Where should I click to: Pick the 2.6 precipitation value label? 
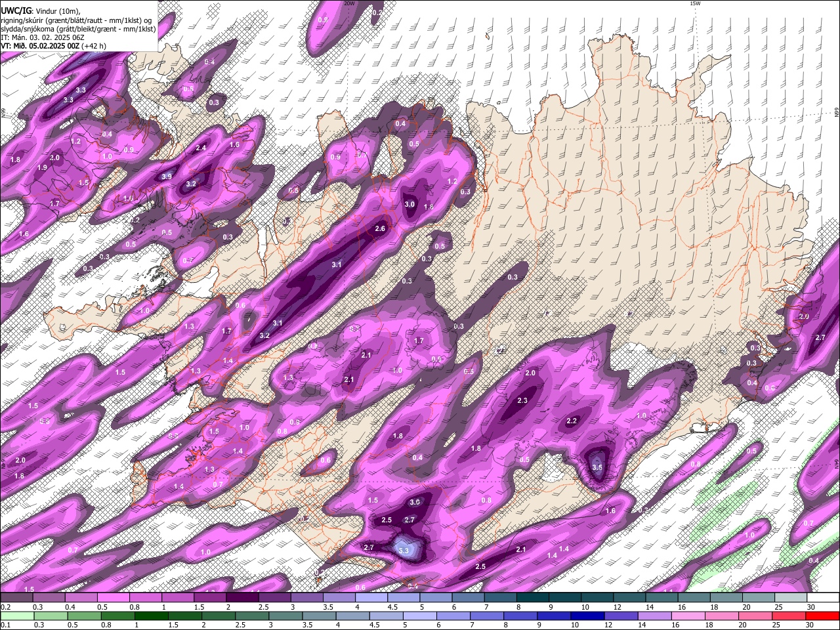[x=380, y=228]
